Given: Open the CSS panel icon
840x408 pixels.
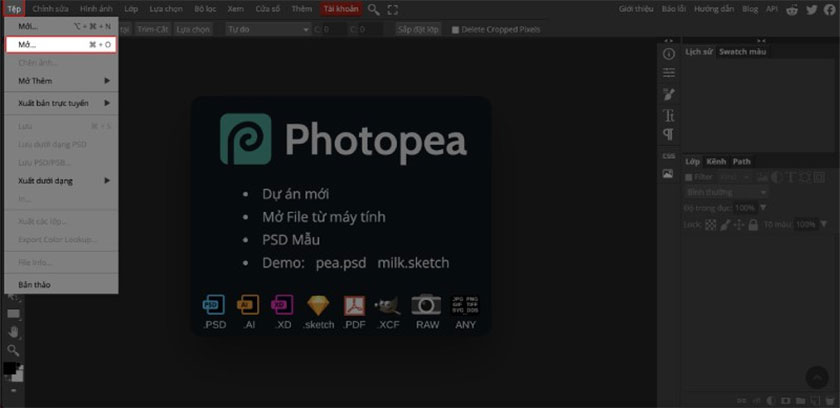Looking at the screenshot, I should 668,156.
